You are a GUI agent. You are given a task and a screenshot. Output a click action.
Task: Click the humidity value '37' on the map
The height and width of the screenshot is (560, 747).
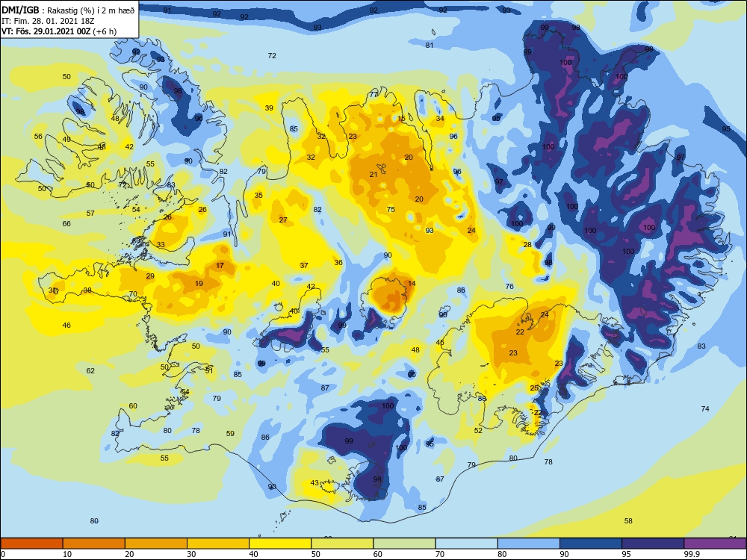coord(304,265)
